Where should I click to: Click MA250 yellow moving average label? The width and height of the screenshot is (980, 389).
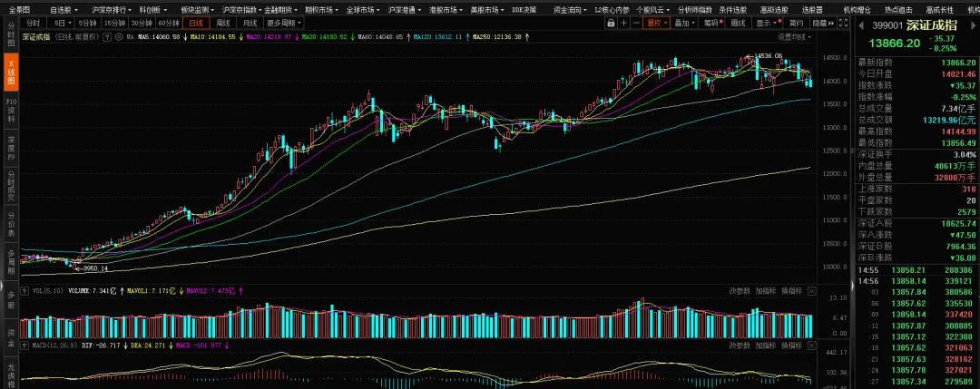point(497,37)
